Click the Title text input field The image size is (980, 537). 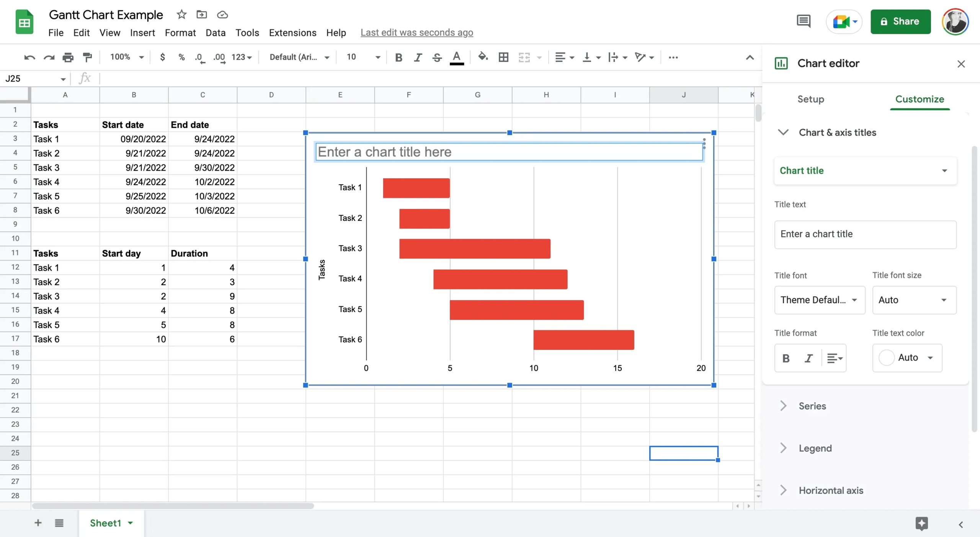point(865,234)
